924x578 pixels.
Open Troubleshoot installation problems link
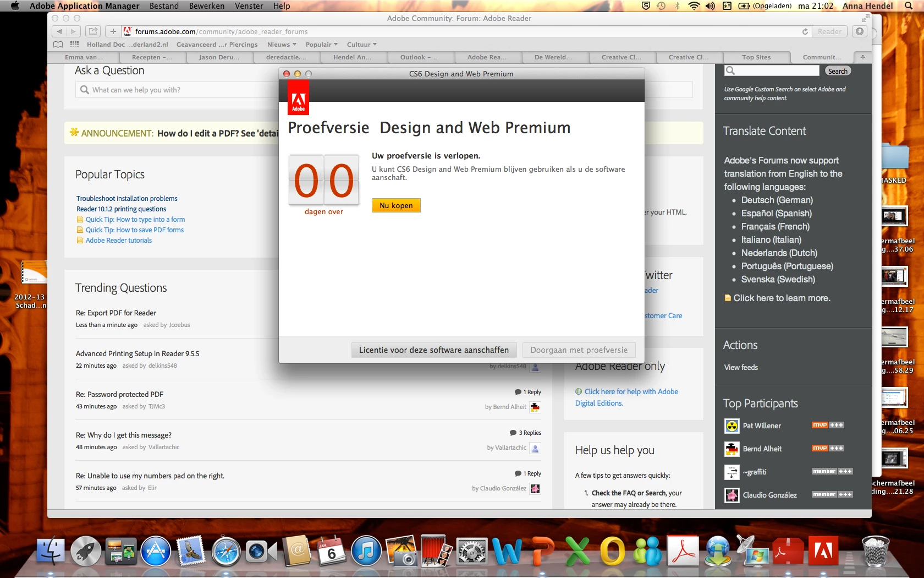(x=127, y=199)
